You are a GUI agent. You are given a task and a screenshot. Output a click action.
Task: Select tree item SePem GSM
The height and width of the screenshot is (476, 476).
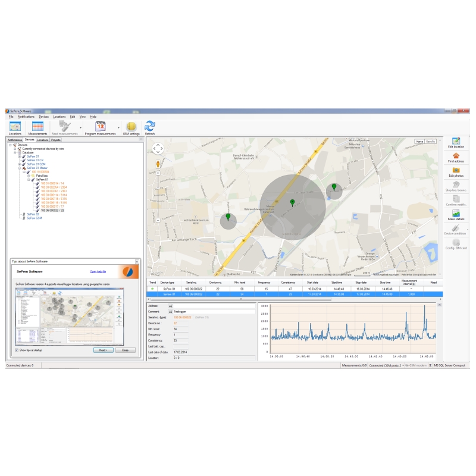35,218
